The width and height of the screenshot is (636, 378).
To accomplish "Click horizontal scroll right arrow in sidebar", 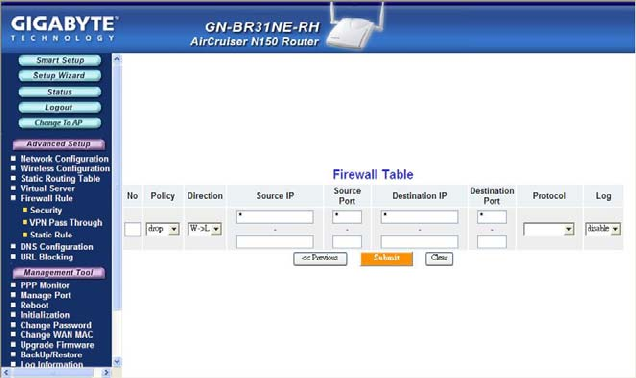I will point(106,372).
